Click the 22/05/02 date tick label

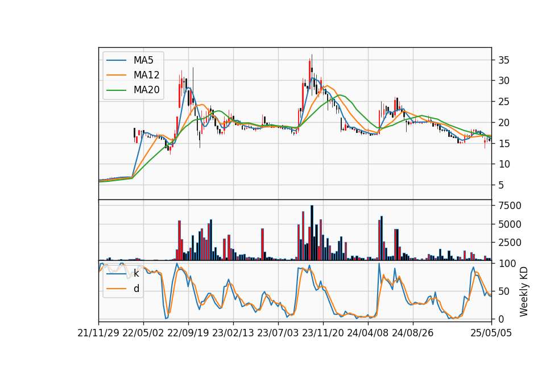point(143,333)
